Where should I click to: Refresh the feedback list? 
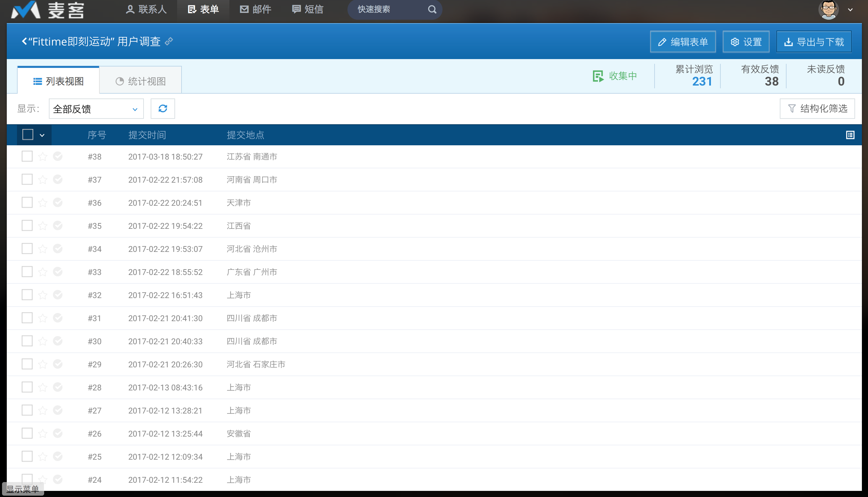click(x=163, y=109)
